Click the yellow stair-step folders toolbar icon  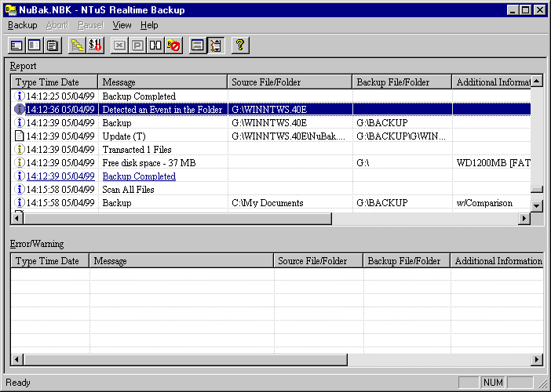77,45
